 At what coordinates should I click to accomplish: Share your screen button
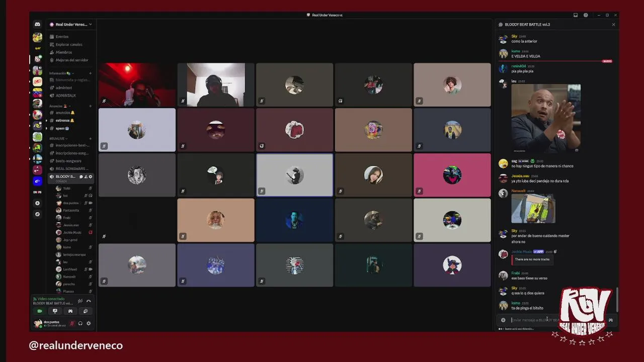pyautogui.click(x=55, y=311)
